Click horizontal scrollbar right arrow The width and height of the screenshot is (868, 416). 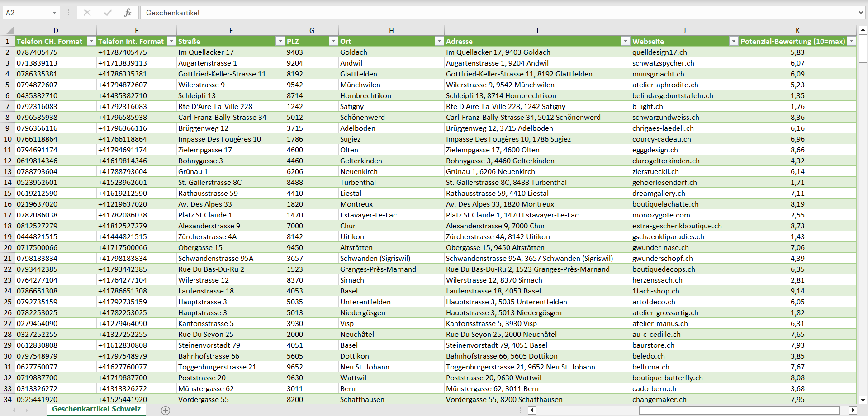[x=853, y=410]
